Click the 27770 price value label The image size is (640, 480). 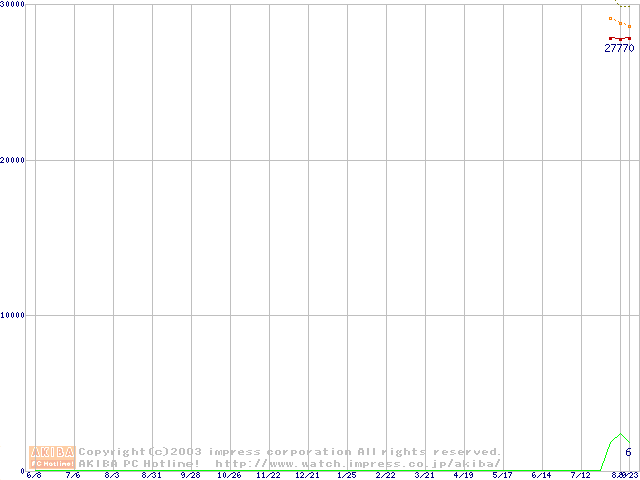pos(619,48)
